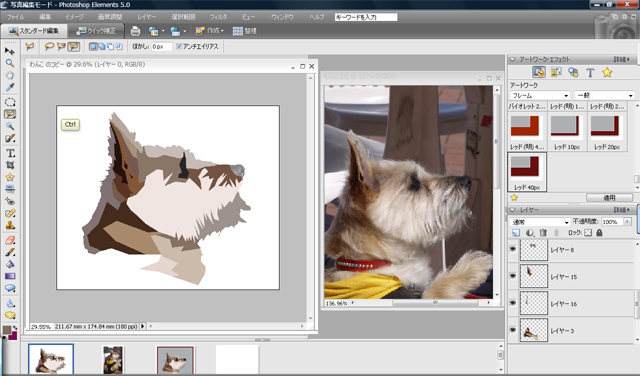Hide レイヤー 16 with eye icon
640x376 pixels.
513,303
